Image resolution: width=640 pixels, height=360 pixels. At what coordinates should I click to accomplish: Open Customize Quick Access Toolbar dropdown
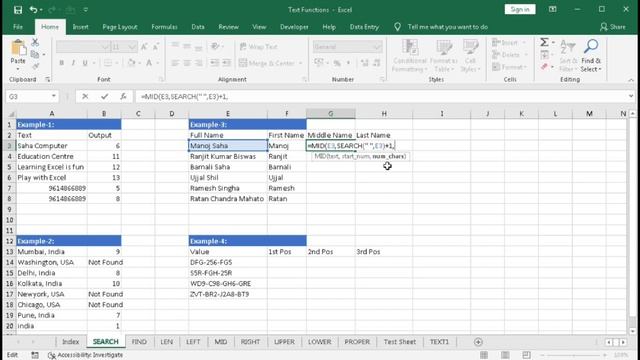[x=85, y=10]
